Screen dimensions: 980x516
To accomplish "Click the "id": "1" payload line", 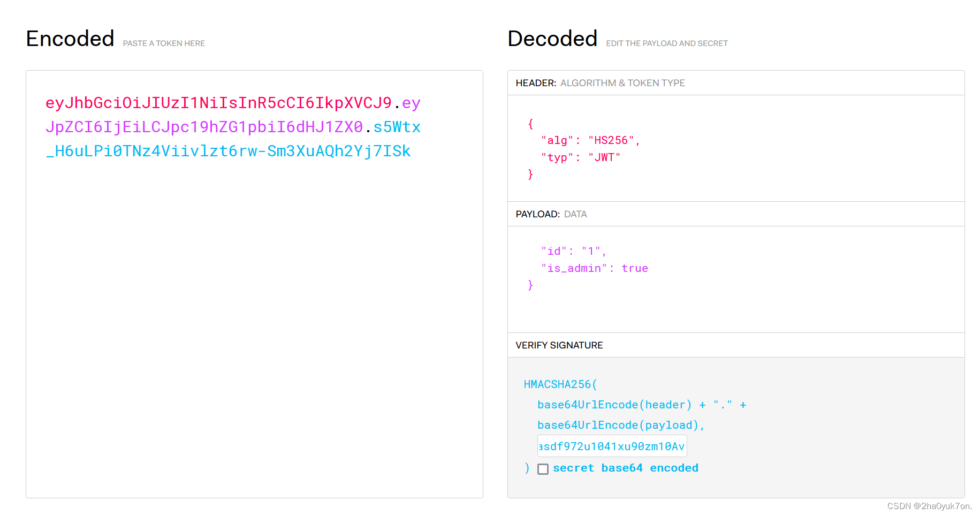I will [573, 251].
